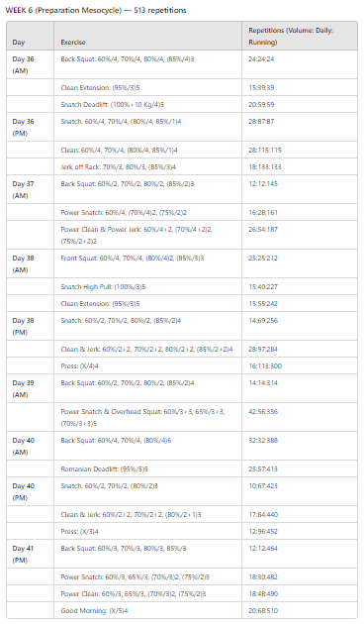This screenshot has height=624, width=364.
Task: Select the Press: (X/4)4 exercise cell
Action: pyautogui.click(x=147, y=365)
